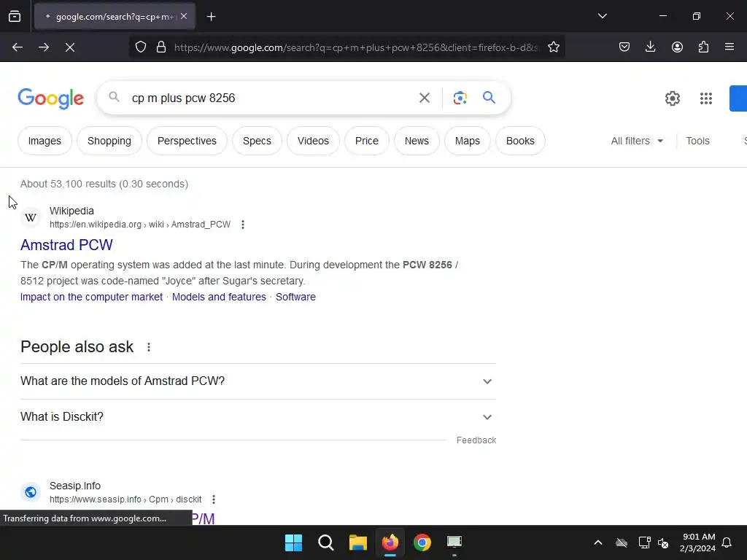Image resolution: width=747 pixels, height=560 pixels.
Task: Click the Google Lens search by image icon
Action: (460, 98)
